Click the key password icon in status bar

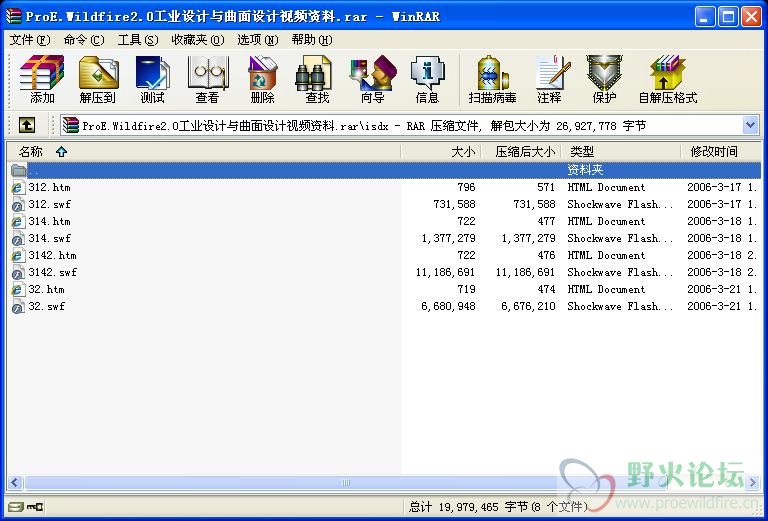click(35, 506)
